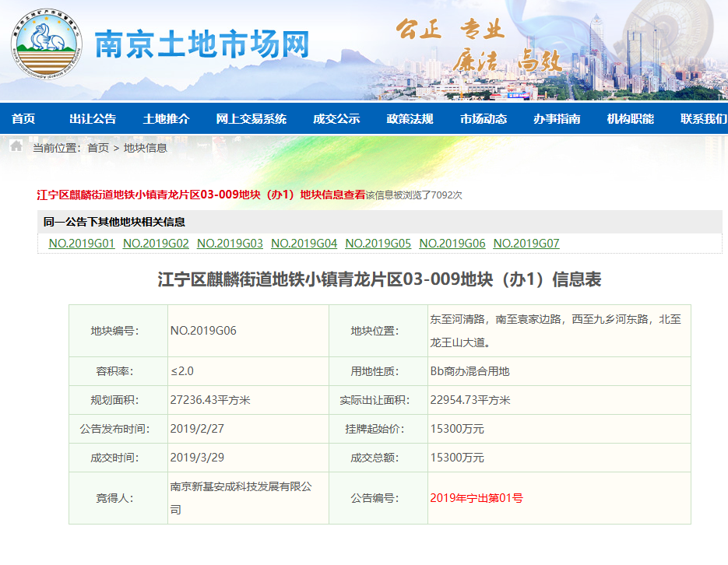Click announcement number 2019年宁出第01号
This screenshot has width=728, height=565.
tap(476, 498)
